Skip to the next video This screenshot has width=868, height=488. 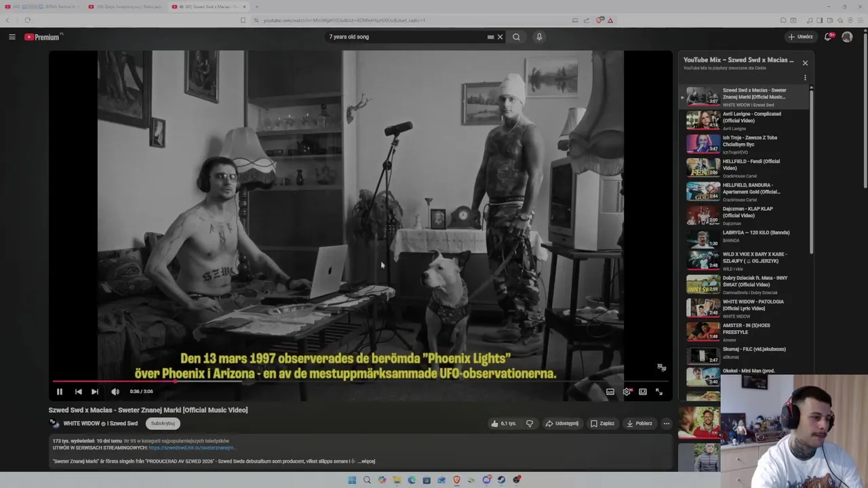tap(95, 392)
